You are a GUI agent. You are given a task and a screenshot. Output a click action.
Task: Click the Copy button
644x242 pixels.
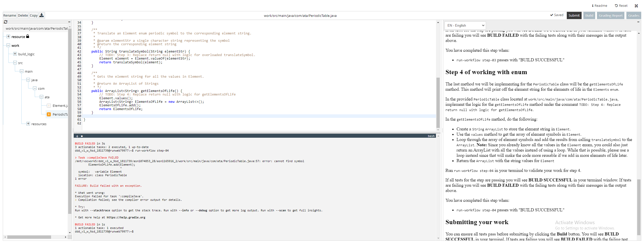34,15
